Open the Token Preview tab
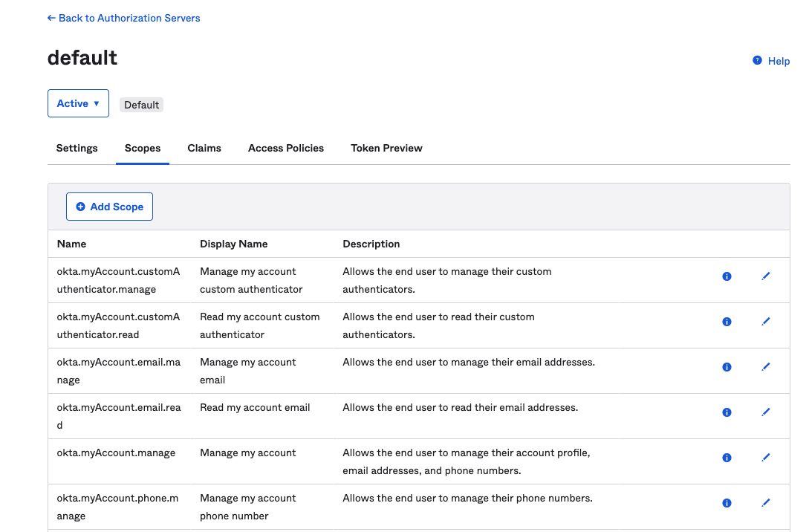 [386, 148]
